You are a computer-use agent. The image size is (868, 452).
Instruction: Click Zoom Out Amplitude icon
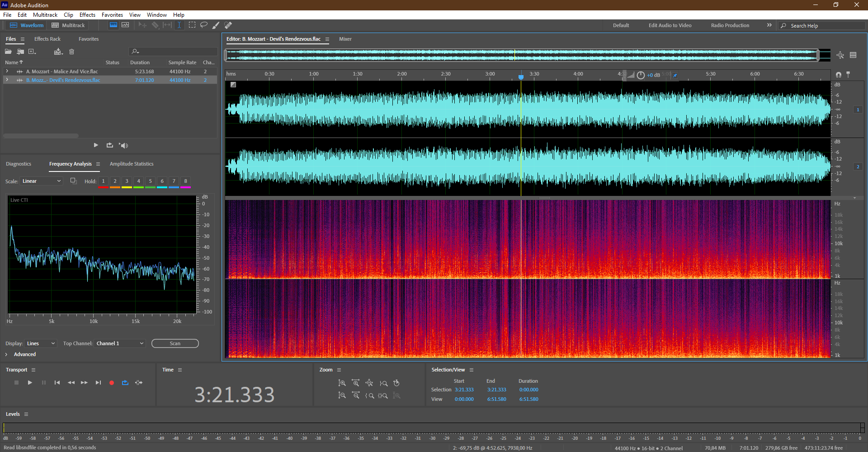point(342,395)
